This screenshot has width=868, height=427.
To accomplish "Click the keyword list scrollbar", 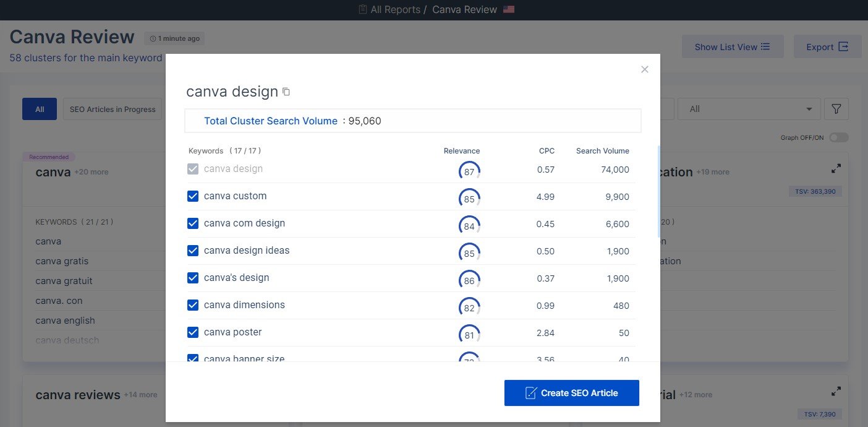I will point(658,192).
